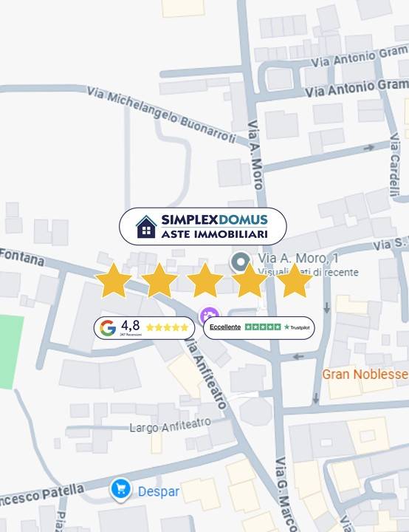Click the Gran Noblesse place label

(x=365, y=374)
